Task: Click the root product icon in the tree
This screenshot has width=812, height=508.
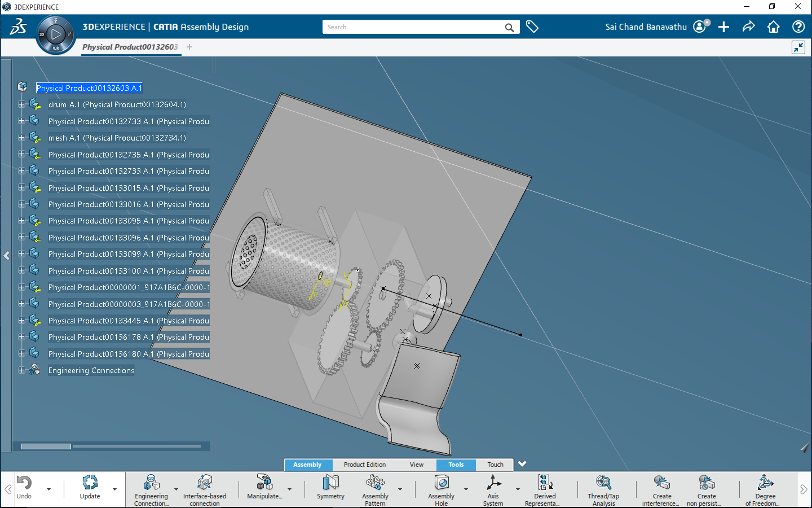Action: [23, 87]
